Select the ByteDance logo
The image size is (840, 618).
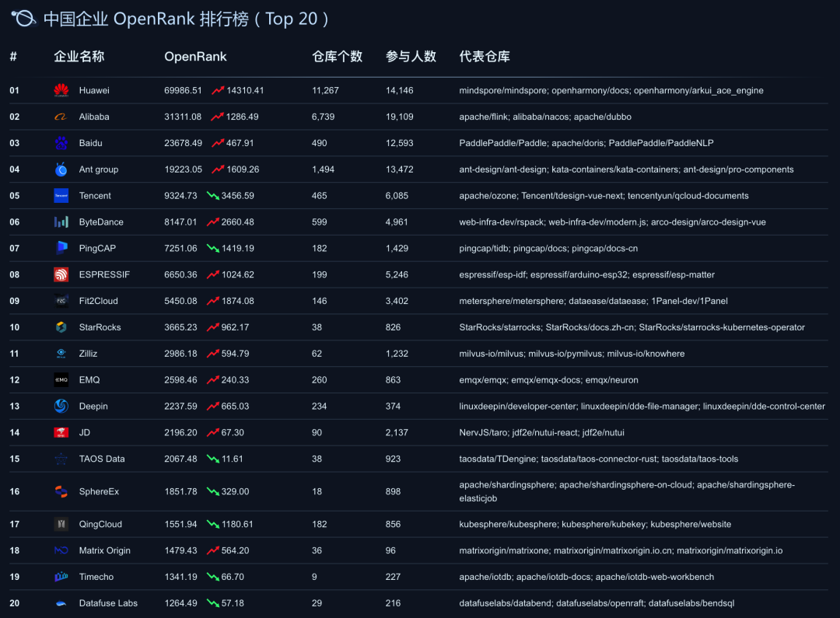[x=61, y=222]
